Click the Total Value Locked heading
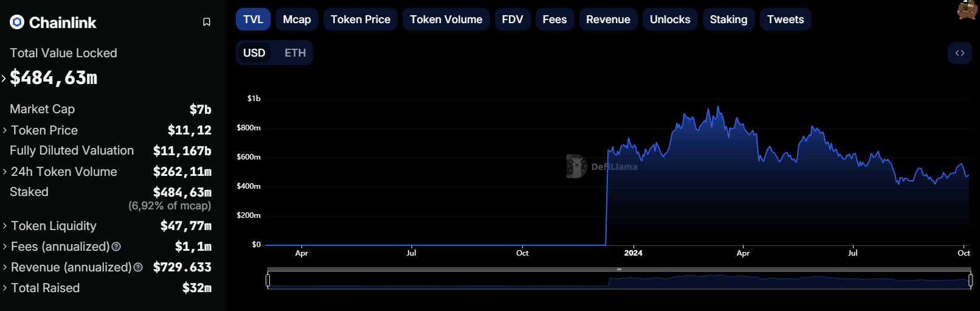This screenshot has height=311, width=980. tap(63, 53)
